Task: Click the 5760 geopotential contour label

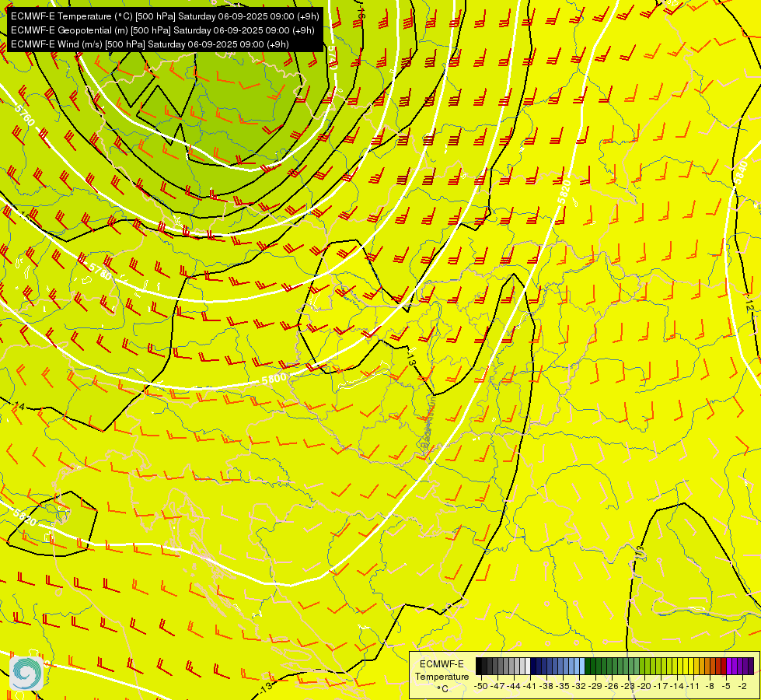Action: click(x=25, y=114)
